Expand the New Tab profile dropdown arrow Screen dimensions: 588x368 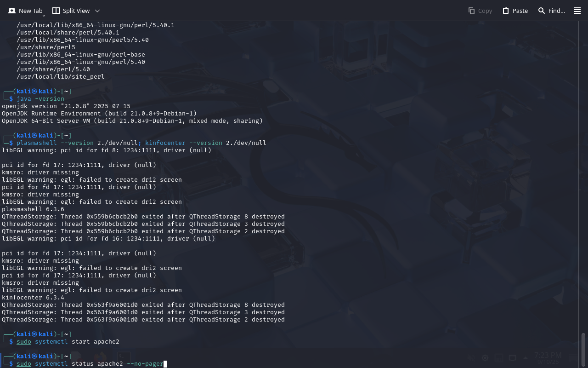(44, 16)
